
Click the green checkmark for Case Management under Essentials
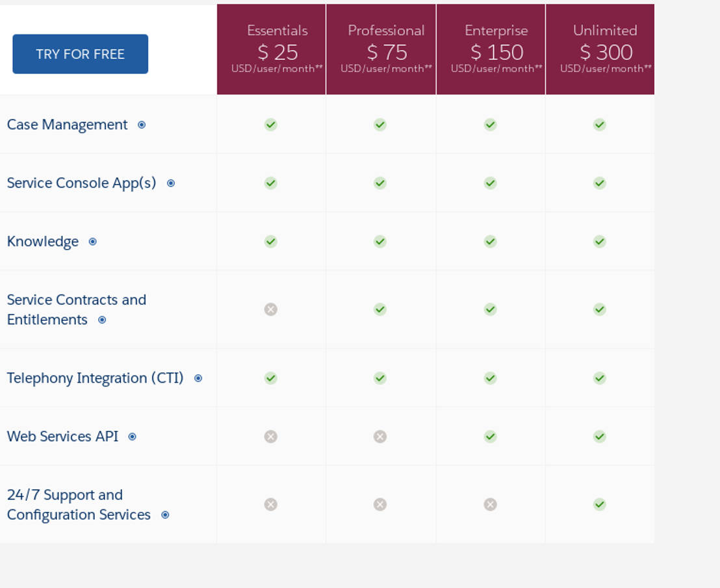click(270, 124)
